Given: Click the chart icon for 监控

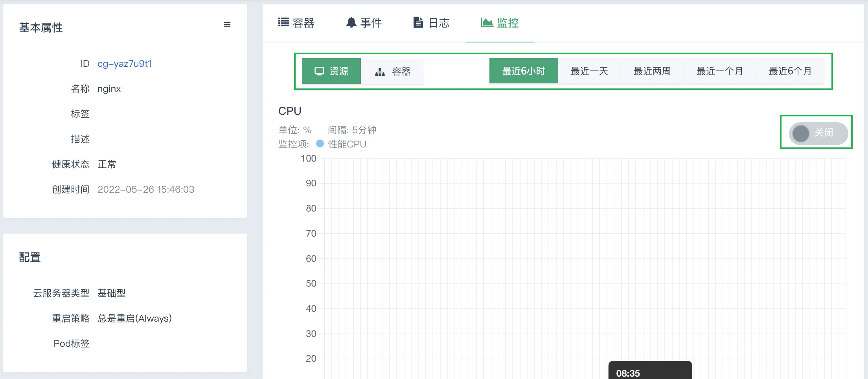Looking at the screenshot, I should (487, 22).
